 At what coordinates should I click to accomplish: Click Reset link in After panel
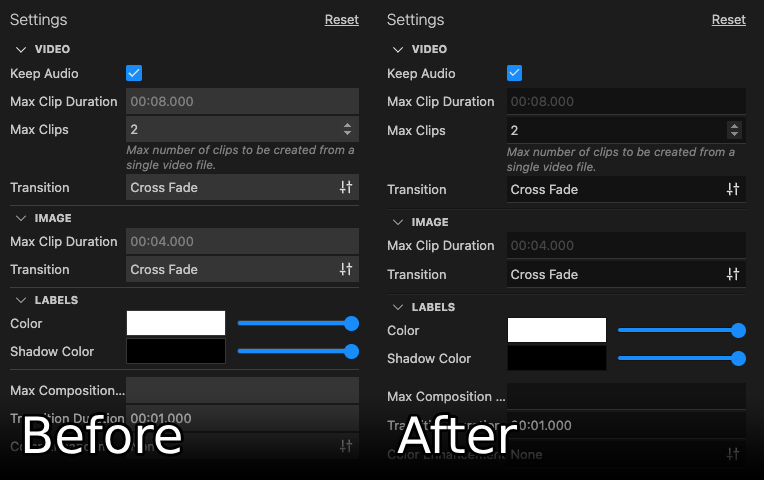728,19
